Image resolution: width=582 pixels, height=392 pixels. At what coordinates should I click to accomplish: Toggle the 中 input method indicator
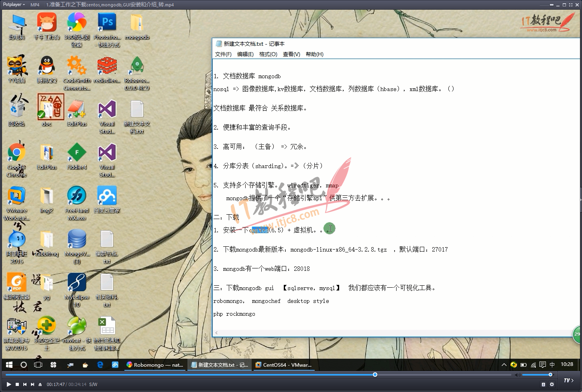tap(552, 365)
